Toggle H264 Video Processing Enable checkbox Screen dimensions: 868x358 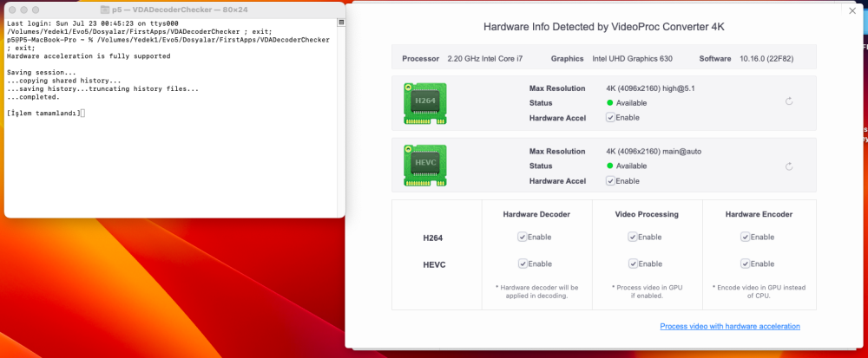pos(633,237)
